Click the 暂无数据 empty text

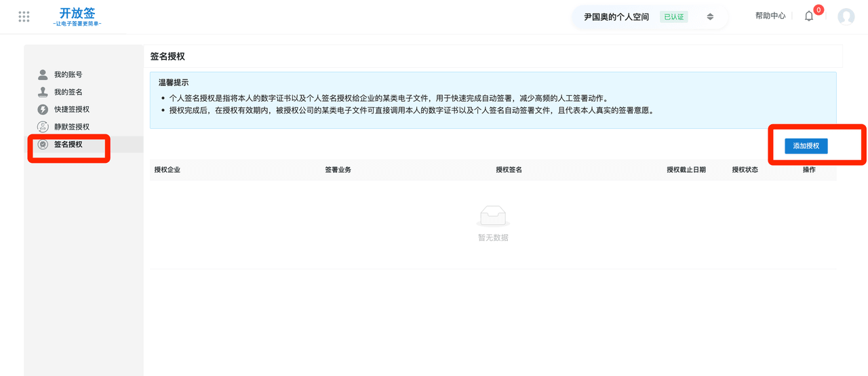[x=493, y=238]
